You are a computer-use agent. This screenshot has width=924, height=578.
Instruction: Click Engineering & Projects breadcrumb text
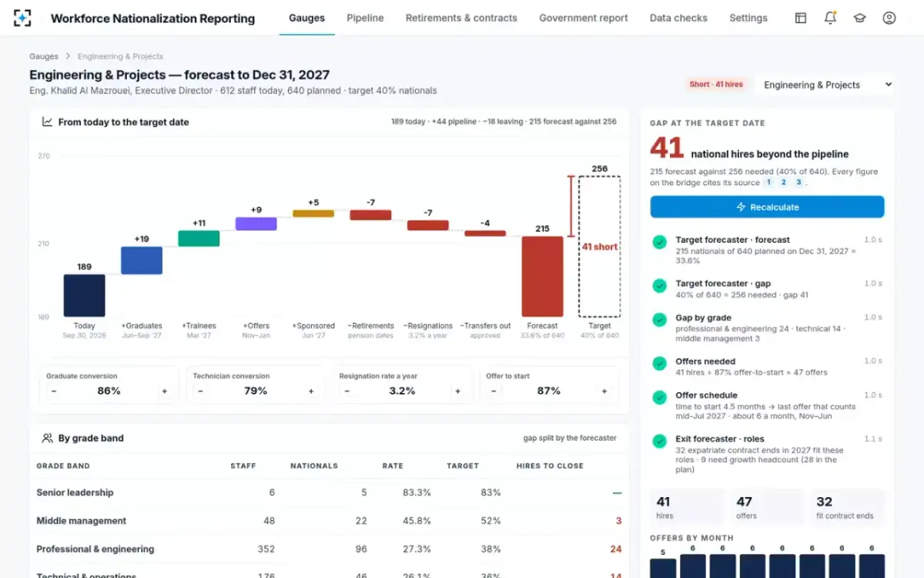click(x=120, y=56)
